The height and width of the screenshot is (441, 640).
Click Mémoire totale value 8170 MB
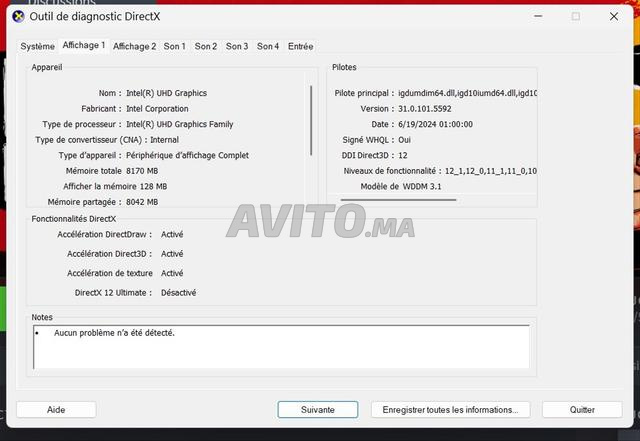pyautogui.click(x=142, y=171)
